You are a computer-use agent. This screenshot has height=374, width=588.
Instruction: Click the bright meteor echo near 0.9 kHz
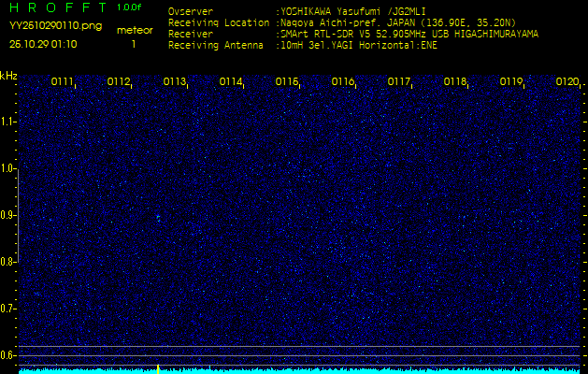[158, 218]
